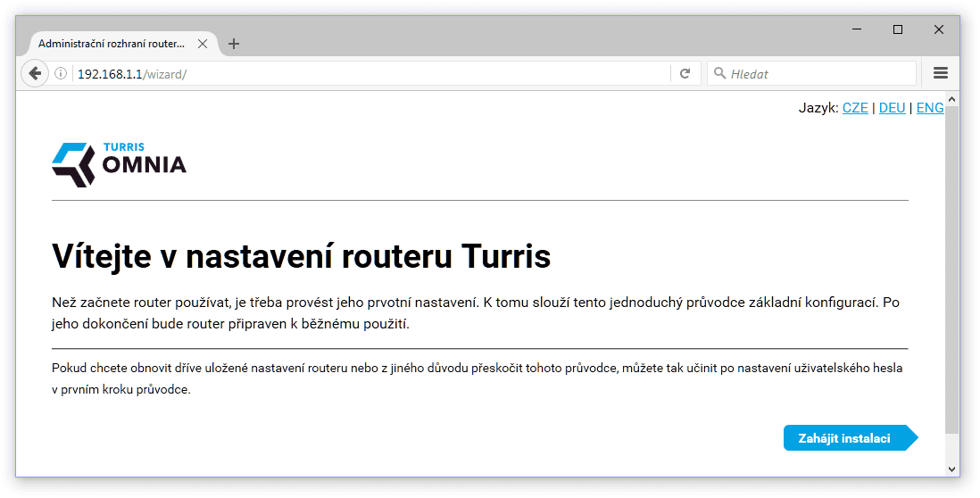Close the browser window
Viewport: 980px width, 498px height.
point(938,29)
